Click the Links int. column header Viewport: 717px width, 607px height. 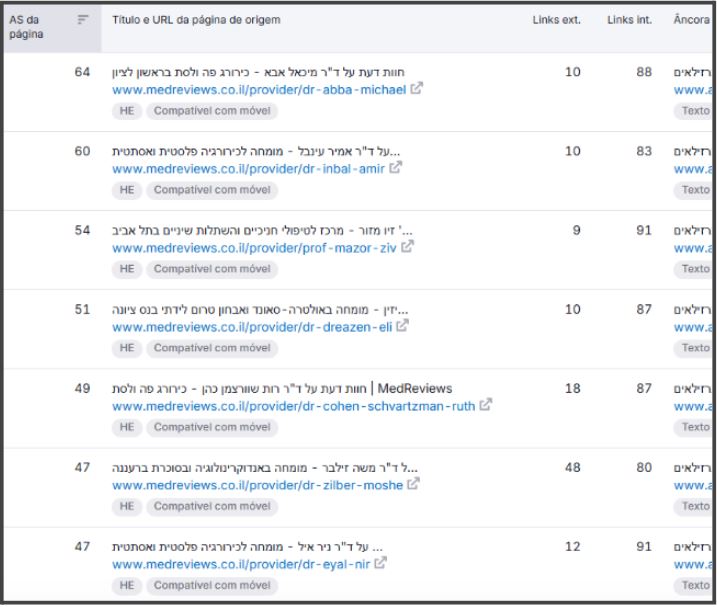click(x=630, y=20)
